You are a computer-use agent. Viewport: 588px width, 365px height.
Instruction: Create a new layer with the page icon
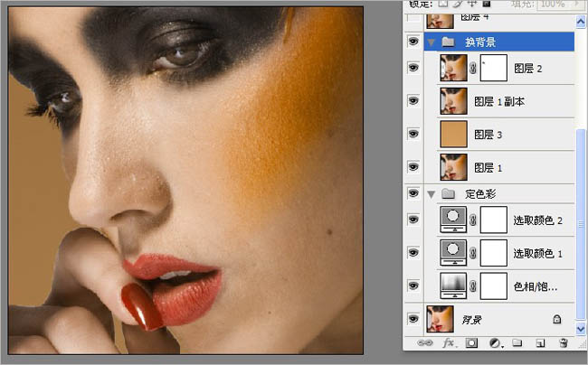coord(539,343)
